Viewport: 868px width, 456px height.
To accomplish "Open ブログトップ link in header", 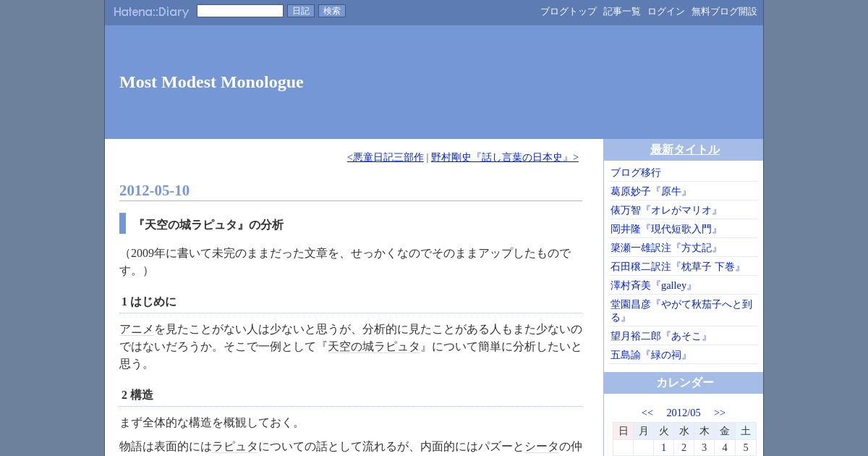I will [x=569, y=12].
